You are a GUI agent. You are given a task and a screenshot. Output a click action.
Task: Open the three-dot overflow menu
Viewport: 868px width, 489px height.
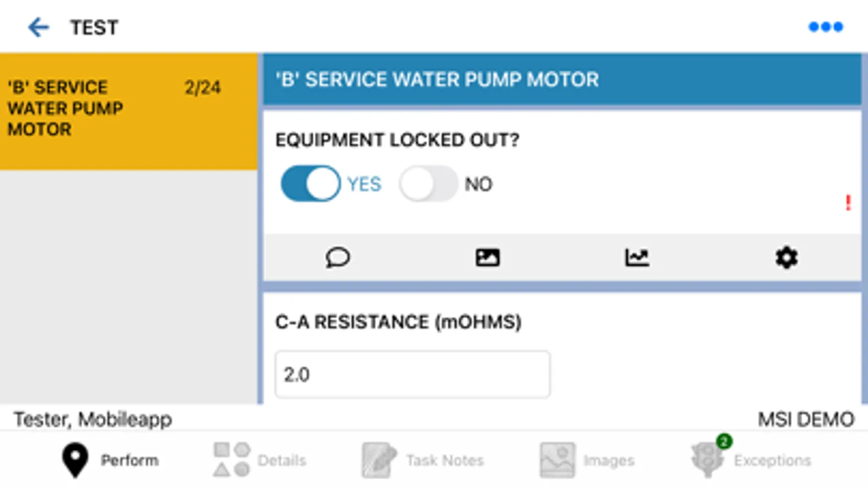click(825, 27)
